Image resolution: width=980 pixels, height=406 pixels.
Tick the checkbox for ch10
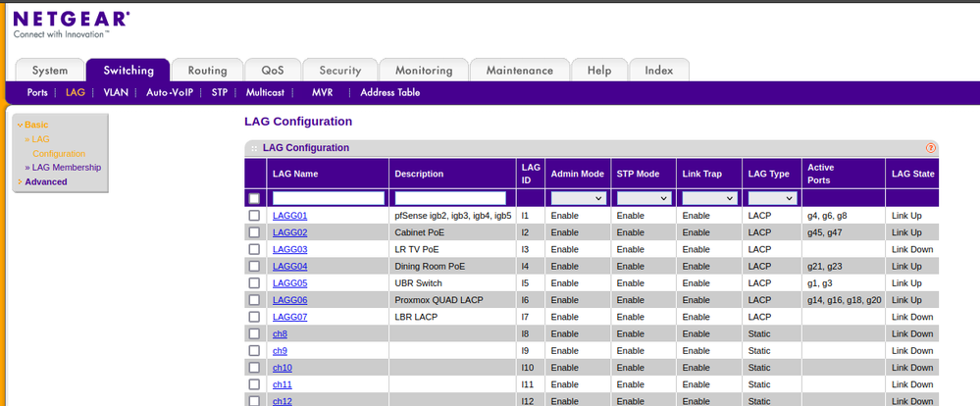tap(254, 368)
